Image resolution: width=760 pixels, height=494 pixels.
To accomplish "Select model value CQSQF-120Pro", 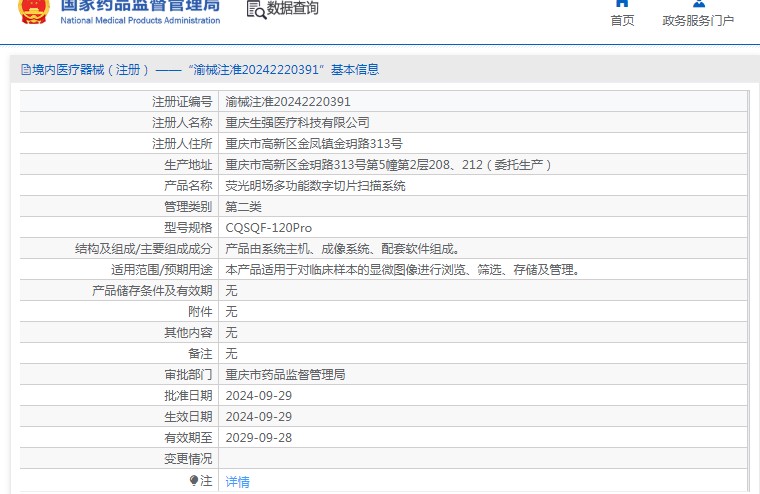I will (x=269, y=228).
